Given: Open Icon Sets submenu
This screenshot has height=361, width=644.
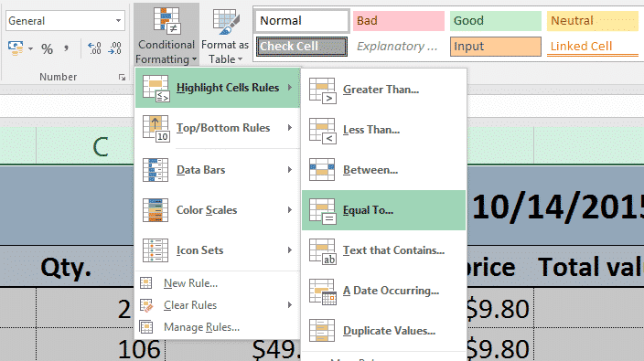Looking at the screenshot, I should coord(218,250).
